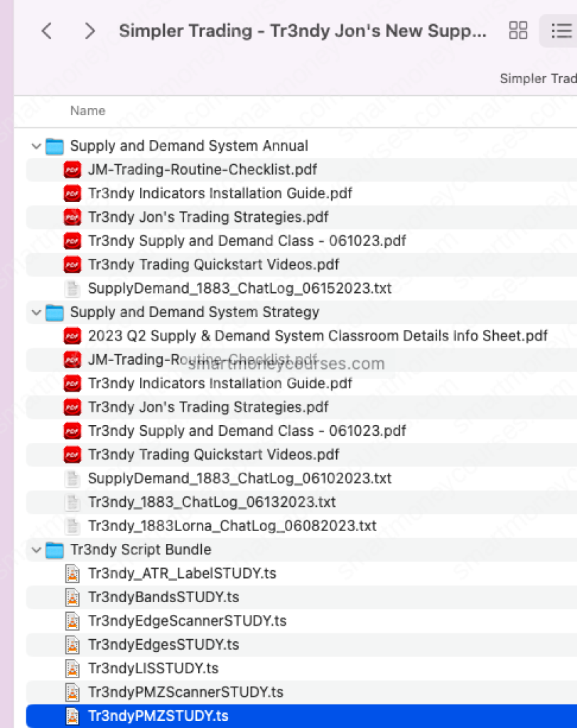Click the SupplyDemand_1883_ChatLog_06152023.txt file icon
The width and height of the screenshot is (577, 728).
[72, 289]
